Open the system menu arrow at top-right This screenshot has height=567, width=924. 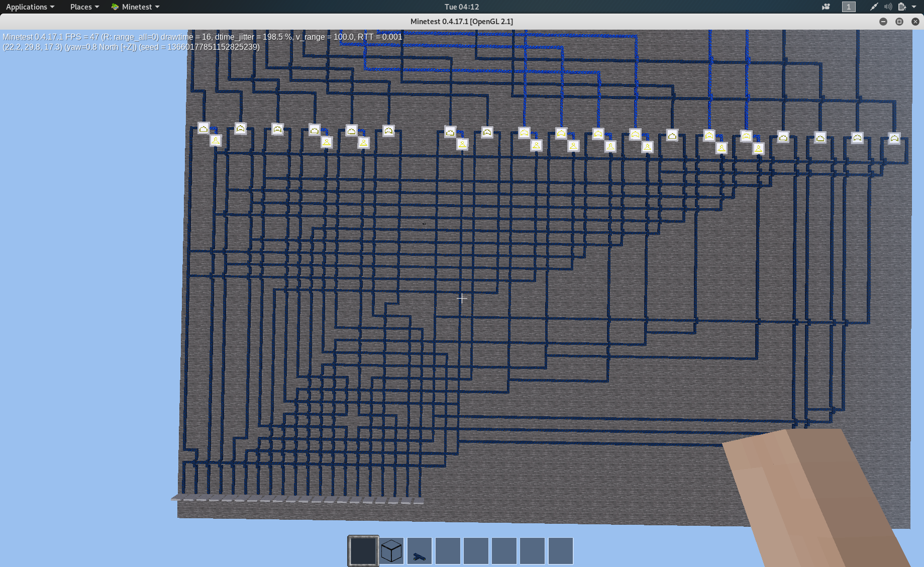coord(914,7)
